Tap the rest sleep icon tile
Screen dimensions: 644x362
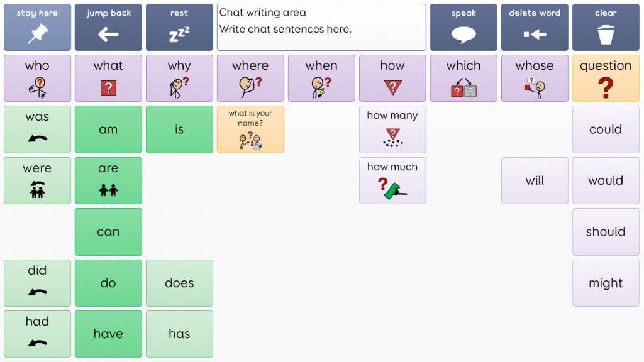point(179,27)
